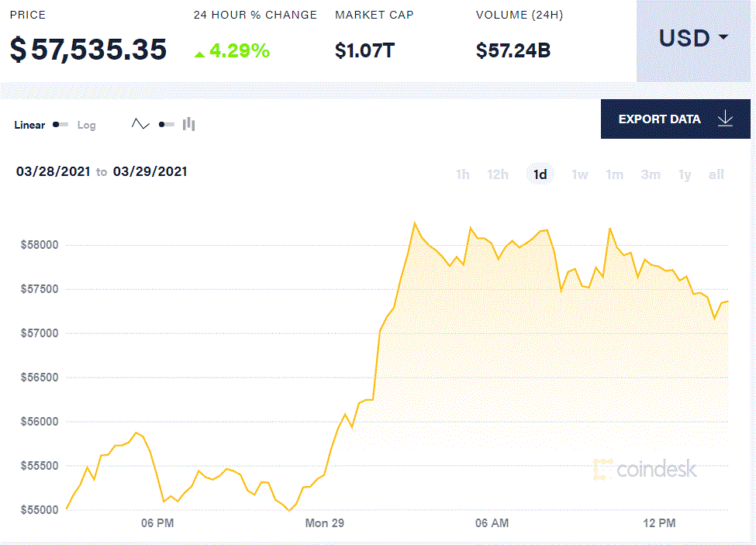The height and width of the screenshot is (545, 756).
Task: Switch to the 3m range
Action: coord(650,174)
